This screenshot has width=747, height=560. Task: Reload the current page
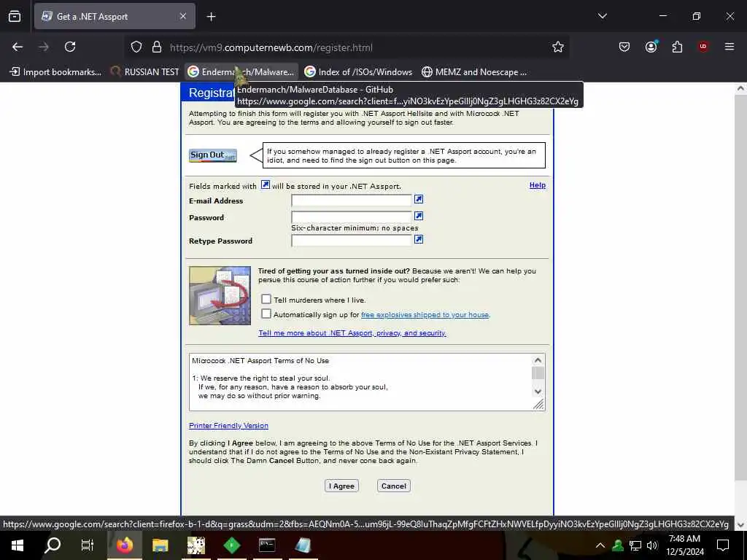[70, 47]
